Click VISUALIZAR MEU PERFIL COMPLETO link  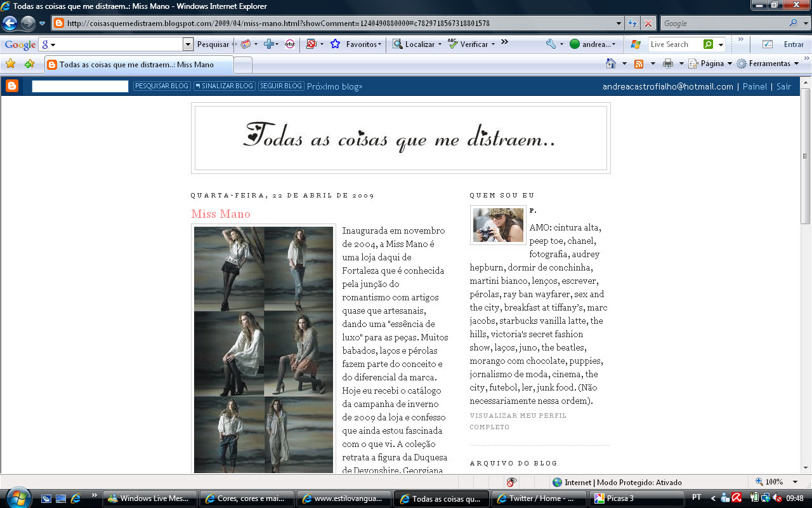point(518,421)
